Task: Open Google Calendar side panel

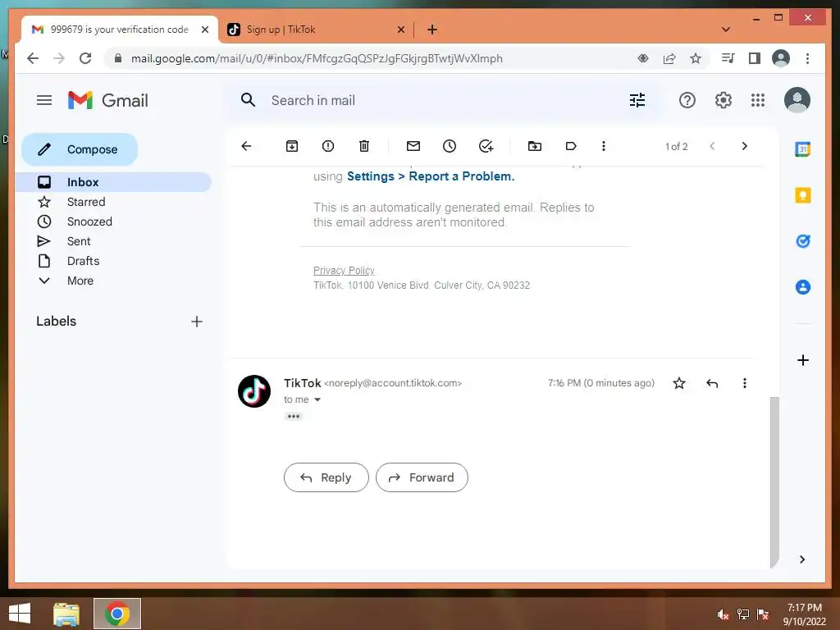Action: (x=802, y=149)
